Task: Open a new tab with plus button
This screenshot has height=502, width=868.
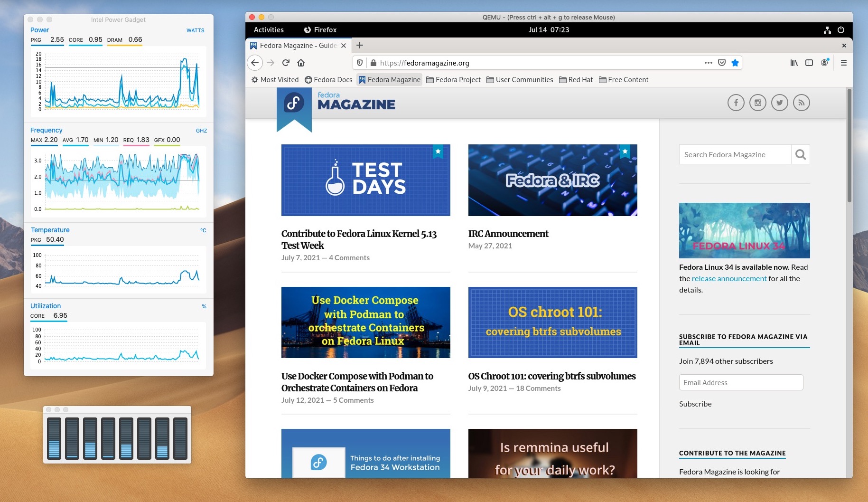Action: [360, 45]
